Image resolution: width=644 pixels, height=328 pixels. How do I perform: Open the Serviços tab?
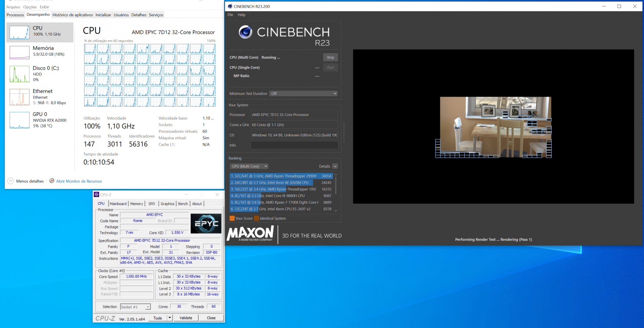click(x=156, y=15)
